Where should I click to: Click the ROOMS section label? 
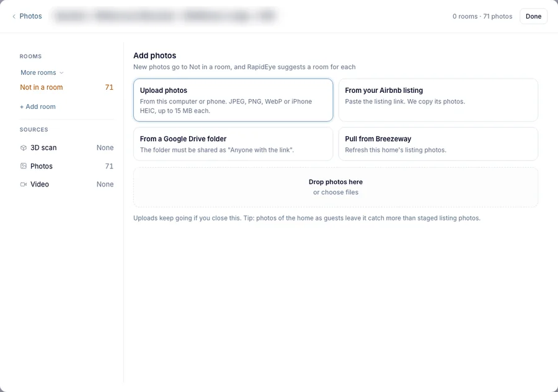point(30,56)
